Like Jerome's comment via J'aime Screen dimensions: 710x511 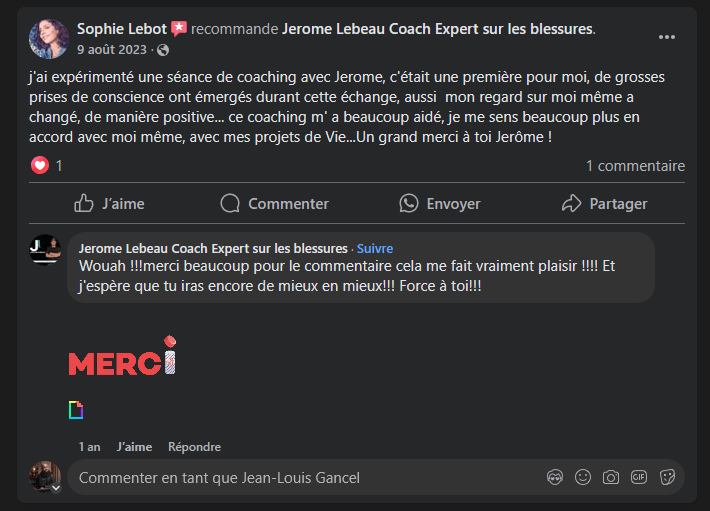tap(134, 447)
